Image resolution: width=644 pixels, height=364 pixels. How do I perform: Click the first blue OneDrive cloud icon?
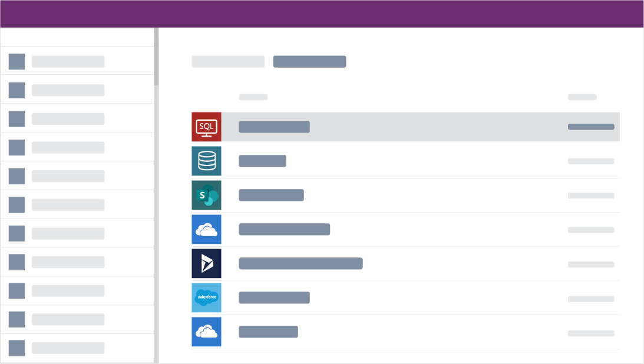point(206,229)
